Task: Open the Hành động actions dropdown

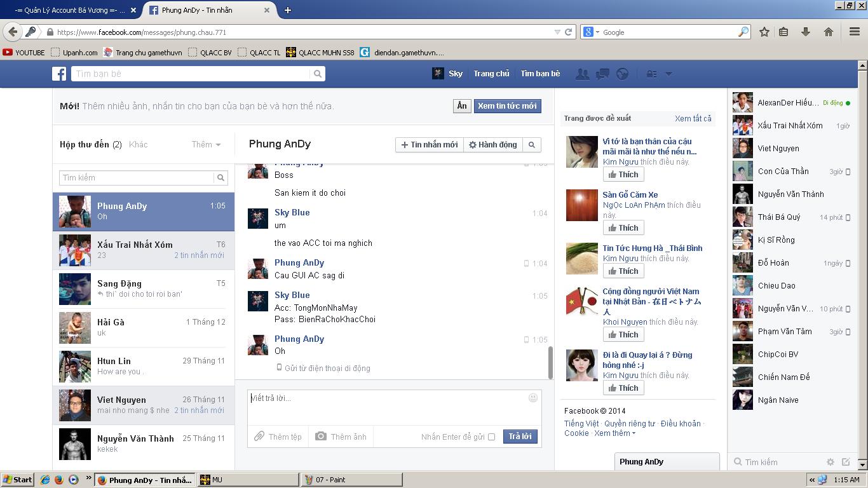Action: pyautogui.click(x=493, y=145)
